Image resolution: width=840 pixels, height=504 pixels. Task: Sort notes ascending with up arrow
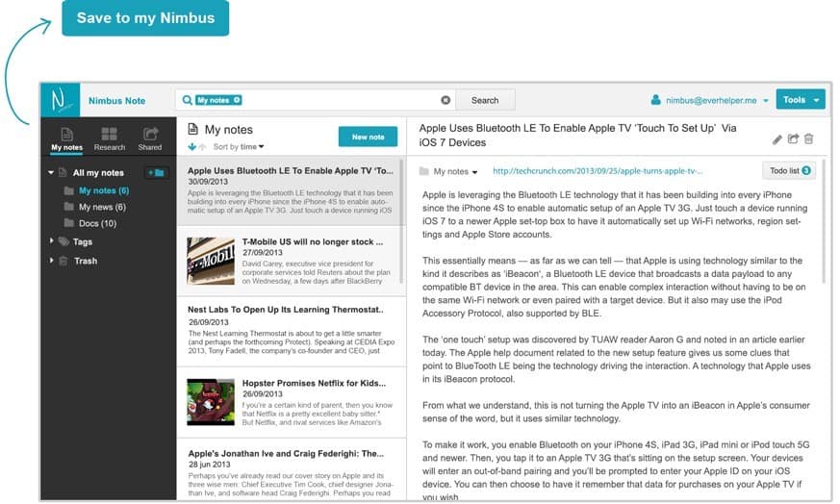click(202, 147)
